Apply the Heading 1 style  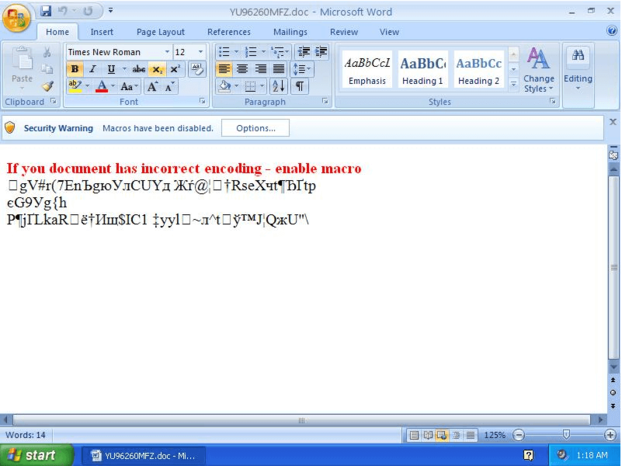coord(422,69)
